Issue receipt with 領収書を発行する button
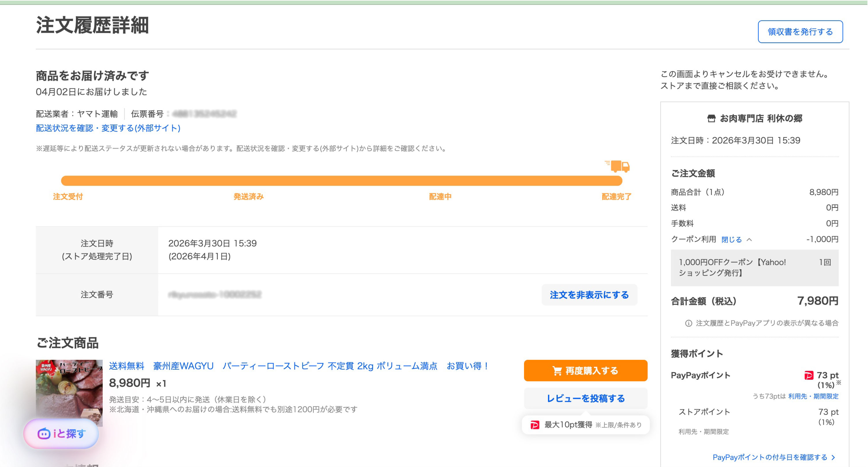The height and width of the screenshot is (467, 868). [800, 32]
